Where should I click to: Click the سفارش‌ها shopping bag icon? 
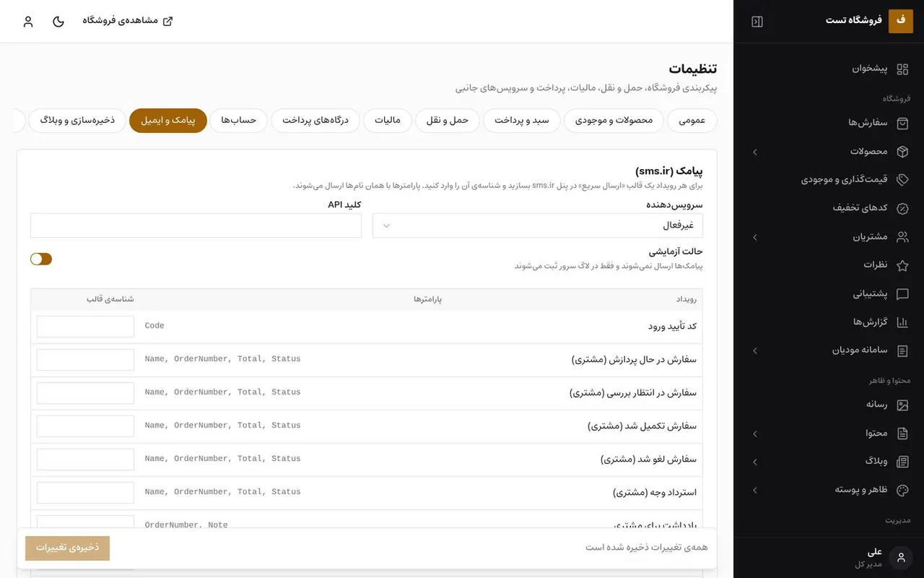902,124
